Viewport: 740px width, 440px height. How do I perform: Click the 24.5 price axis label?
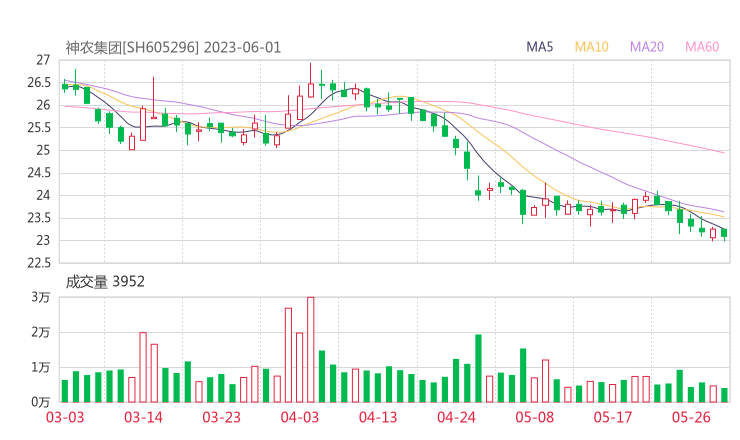39,173
